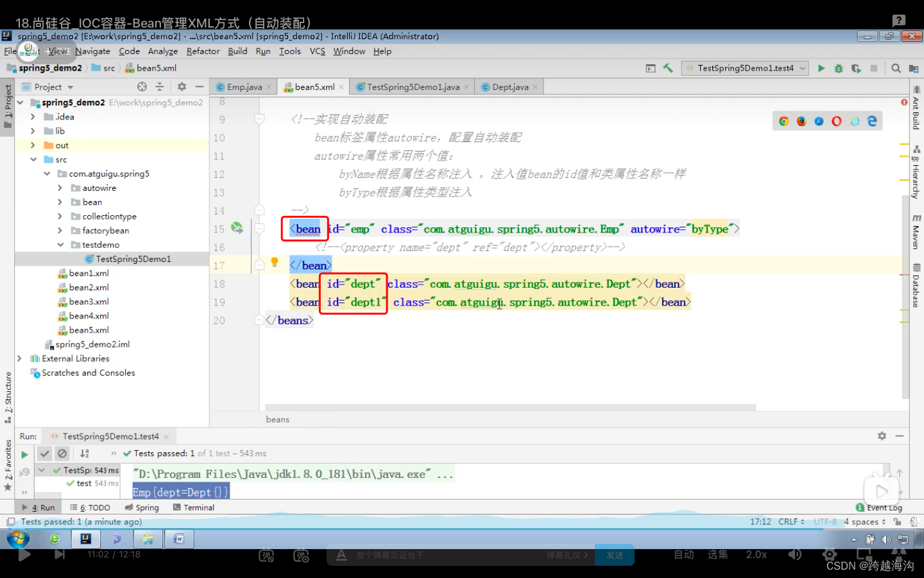Open the VCS menu

tap(317, 51)
